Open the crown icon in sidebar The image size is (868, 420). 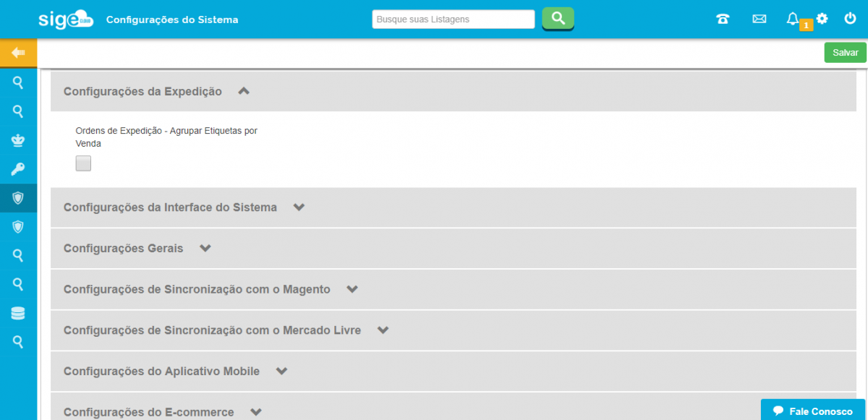pos(18,140)
